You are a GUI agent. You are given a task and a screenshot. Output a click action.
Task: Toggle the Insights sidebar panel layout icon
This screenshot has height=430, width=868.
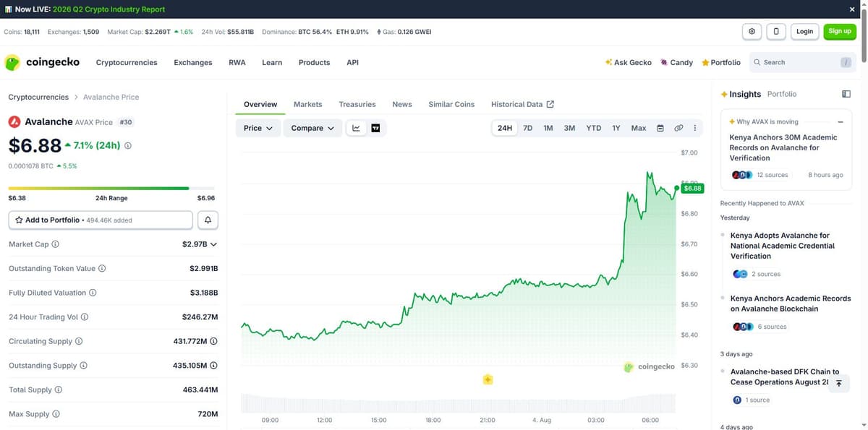846,94
